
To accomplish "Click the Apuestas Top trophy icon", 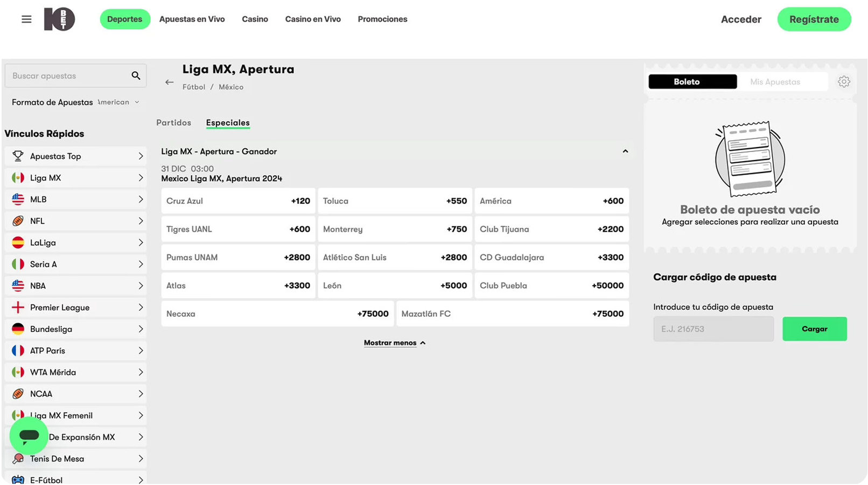I will click(18, 156).
